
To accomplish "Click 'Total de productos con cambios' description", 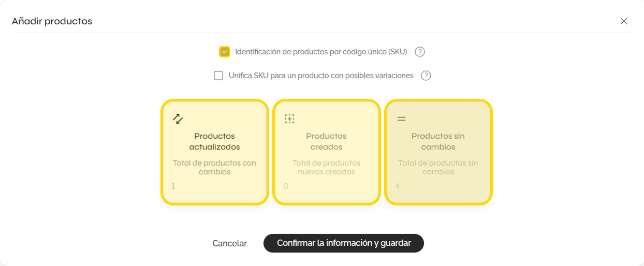I will tap(214, 167).
